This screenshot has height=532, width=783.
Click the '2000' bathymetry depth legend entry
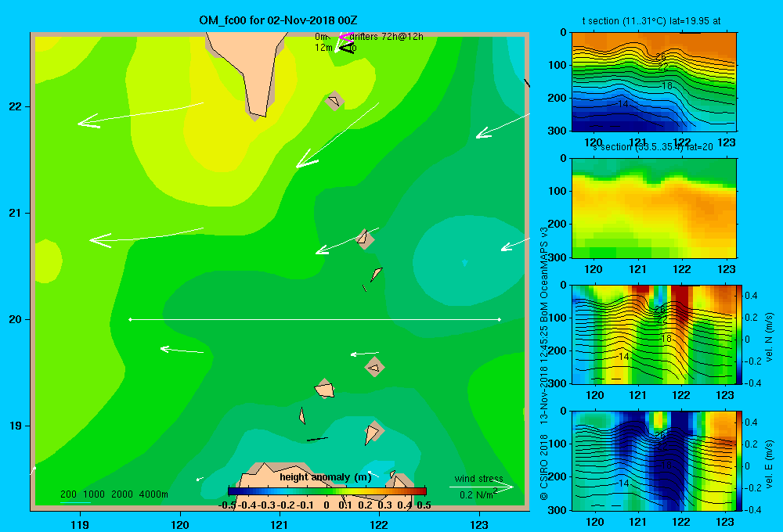click(122, 494)
